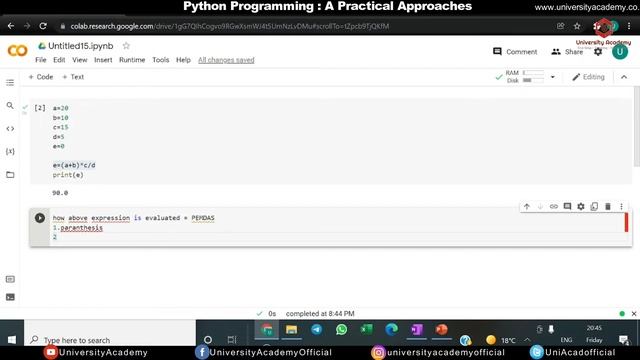The image size is (640, 360).
Task: Click the Share button
Action: coord(567,52)
